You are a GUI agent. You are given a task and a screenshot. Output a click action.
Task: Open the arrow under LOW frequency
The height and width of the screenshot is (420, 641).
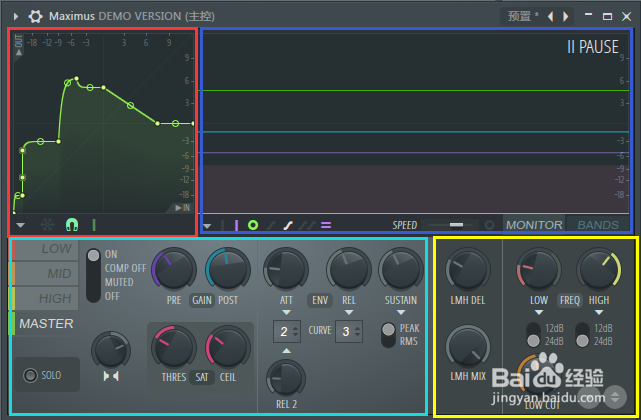539,313
